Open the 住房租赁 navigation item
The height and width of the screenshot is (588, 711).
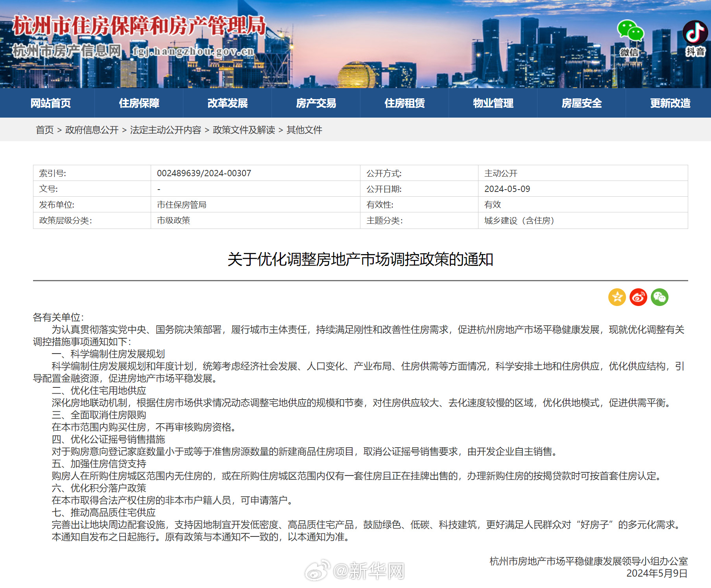404,103
